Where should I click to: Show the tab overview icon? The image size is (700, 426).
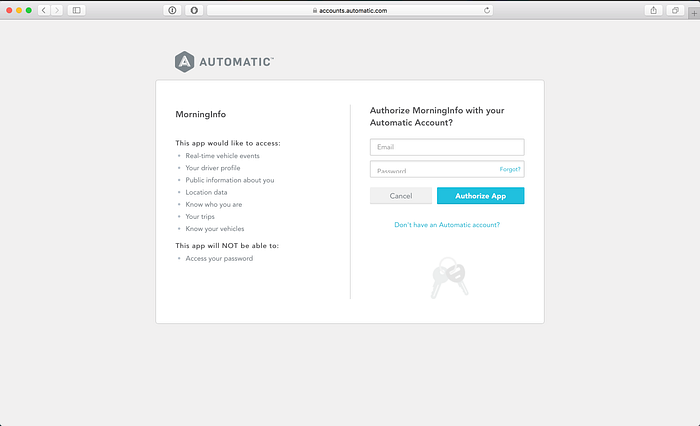675,10
